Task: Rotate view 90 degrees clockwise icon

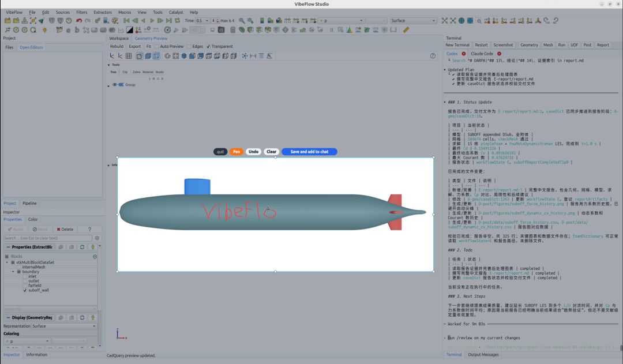Action: pos(547,21)
